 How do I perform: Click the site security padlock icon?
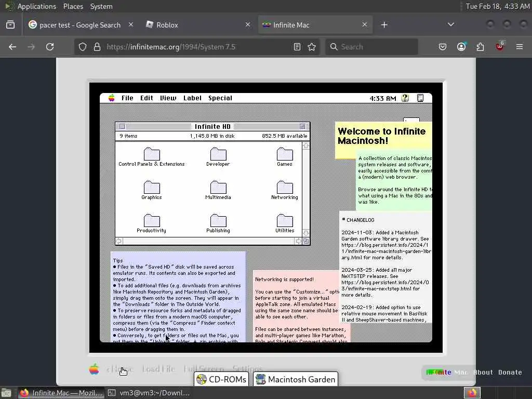[x=97, y=47]
